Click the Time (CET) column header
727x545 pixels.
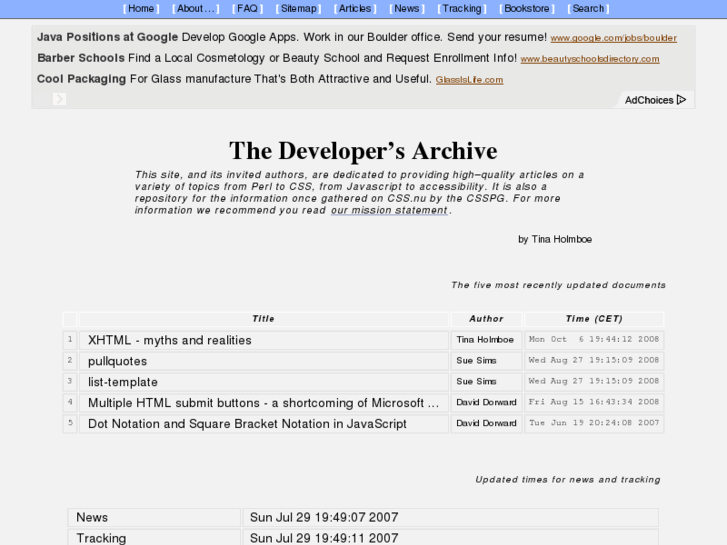(594, 319)
